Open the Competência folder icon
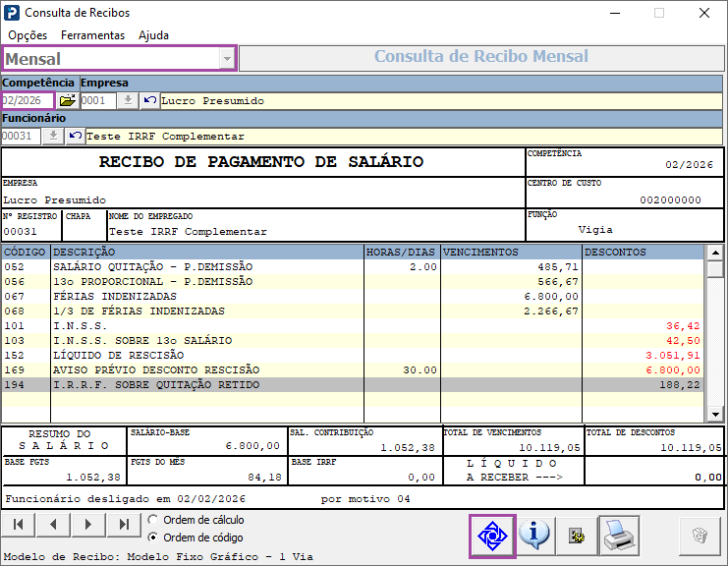This screenshot has width=728, height=566. pos(68,100)
